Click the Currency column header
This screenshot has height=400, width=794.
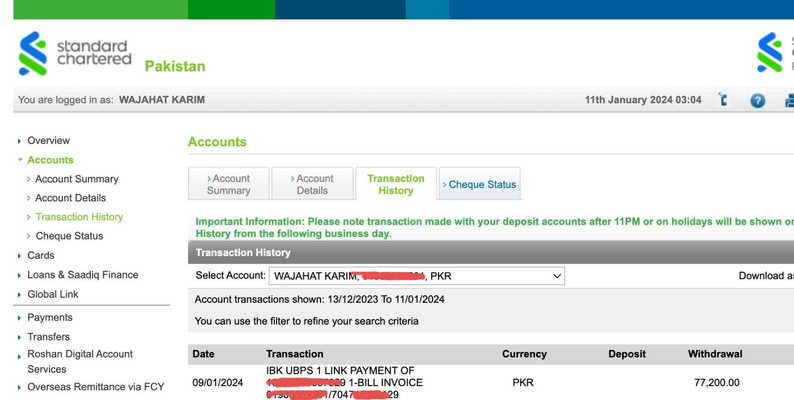(524, 354)
